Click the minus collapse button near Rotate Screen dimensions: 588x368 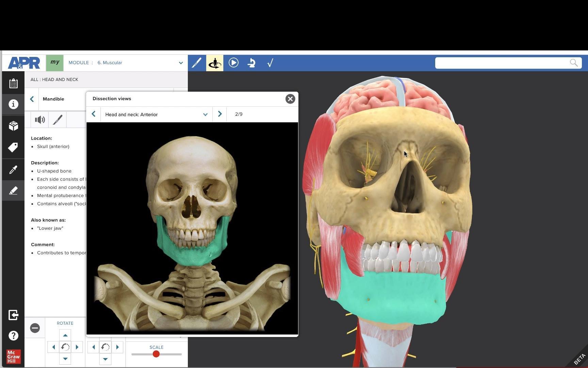[35, 328]
